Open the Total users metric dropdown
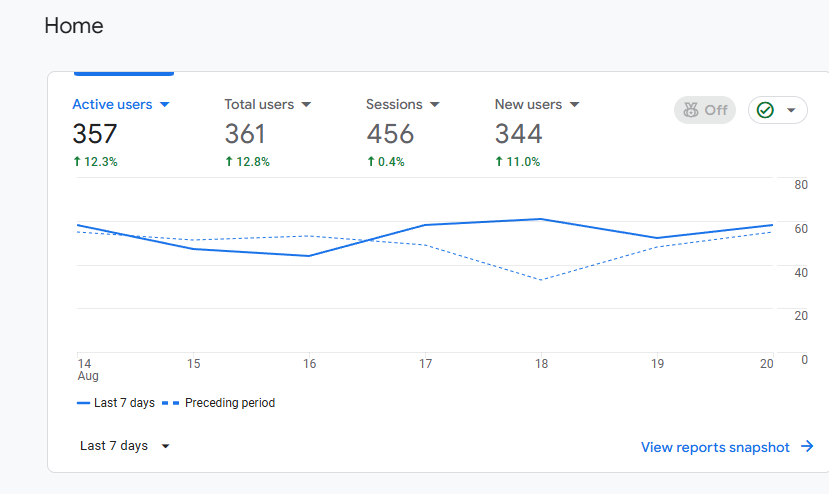 [x=306, y=105]
